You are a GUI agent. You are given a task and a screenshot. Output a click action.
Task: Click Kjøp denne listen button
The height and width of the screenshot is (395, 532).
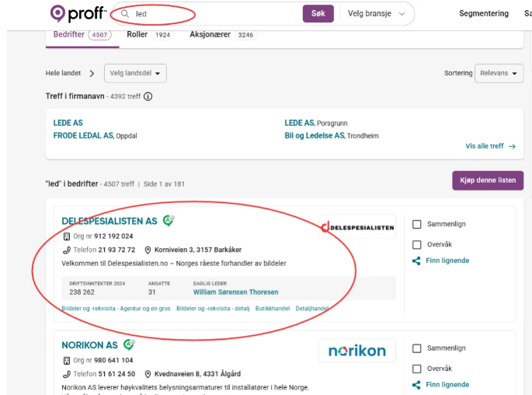pyautogui.click(x=488, y=180)
